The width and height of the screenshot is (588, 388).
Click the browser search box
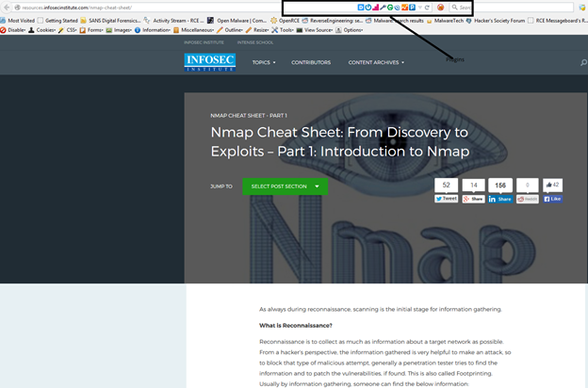coord(466,8)
